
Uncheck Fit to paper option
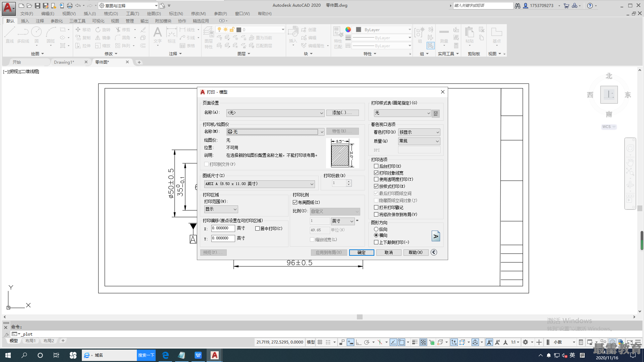click(x=295, y=202)
